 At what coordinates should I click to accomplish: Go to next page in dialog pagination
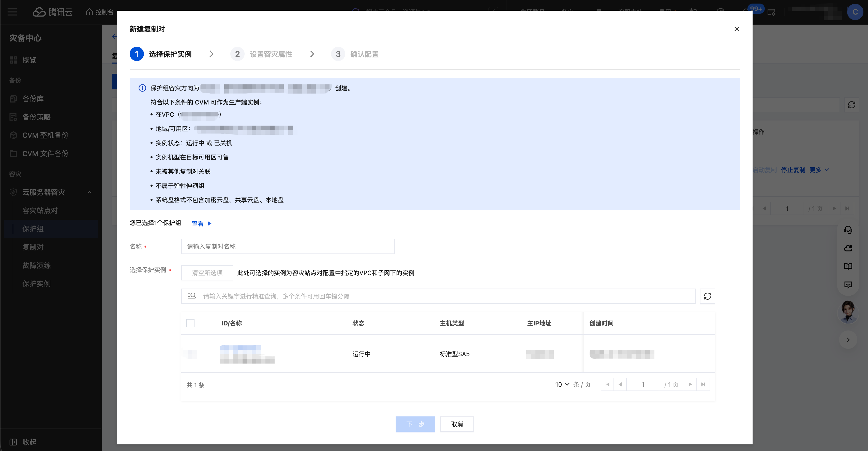click(x=690, y=384)
